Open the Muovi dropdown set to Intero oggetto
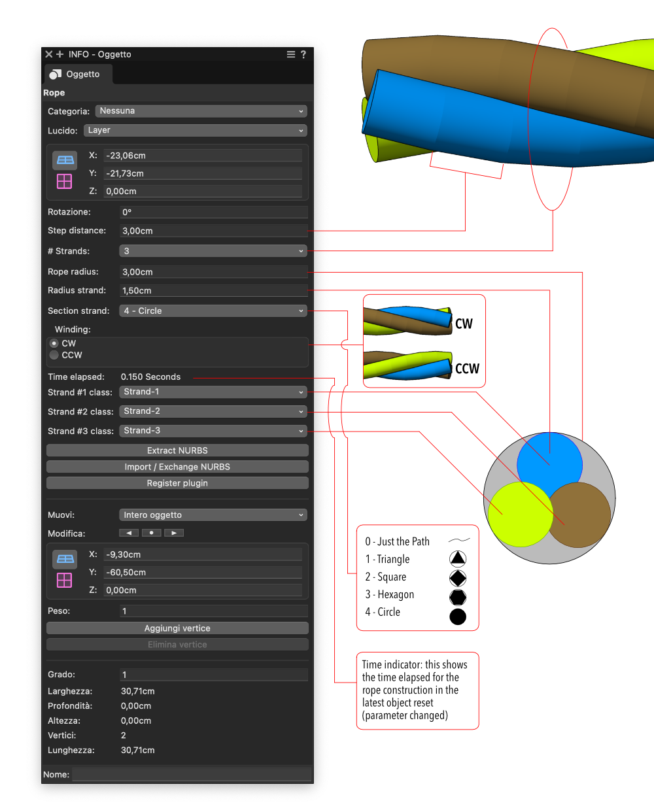This screenshot has height=812, width=654. tap(213, 515)
